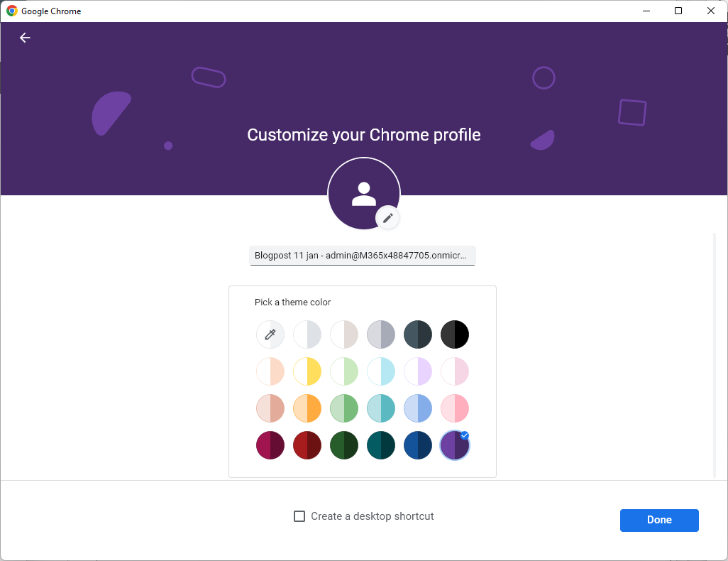Select the dark green theme swatch
This screenshot has height=561, width=728.
[x=344, y=445]
